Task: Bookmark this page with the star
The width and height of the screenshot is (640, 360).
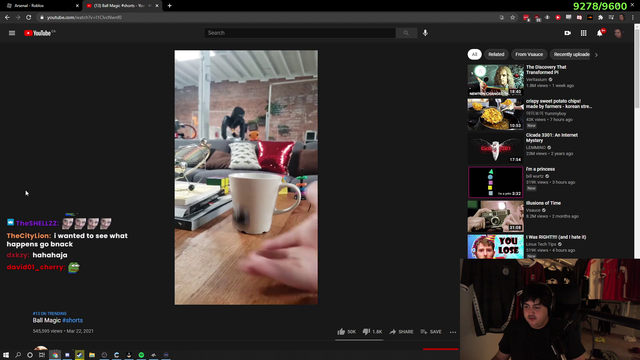Action: coord(513,18)
